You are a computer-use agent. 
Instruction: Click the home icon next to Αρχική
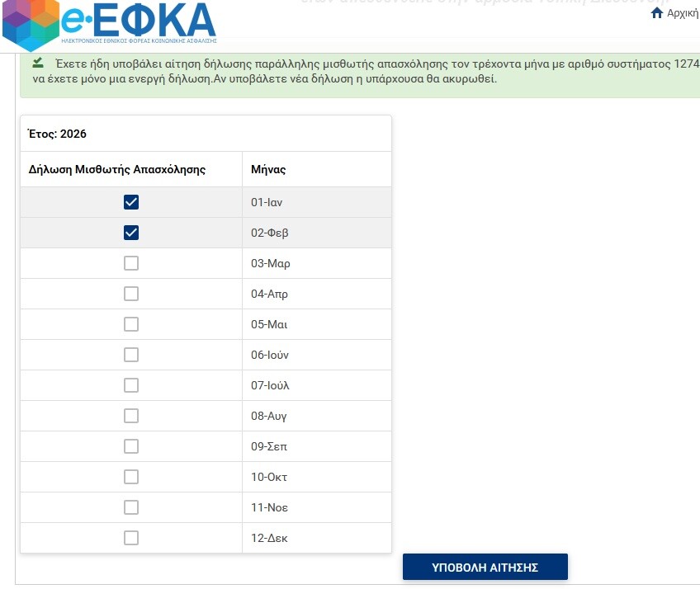pyautogui.click(x=657, y=14)
